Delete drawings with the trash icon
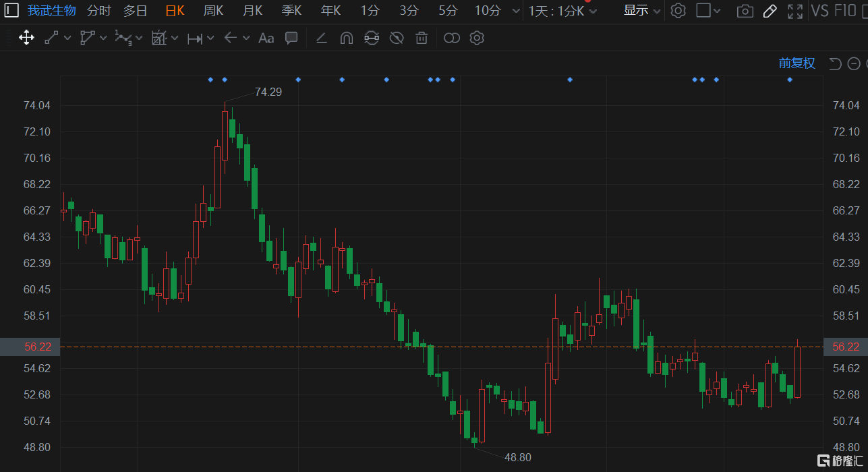868x472 pixels. tap(422, 38)
